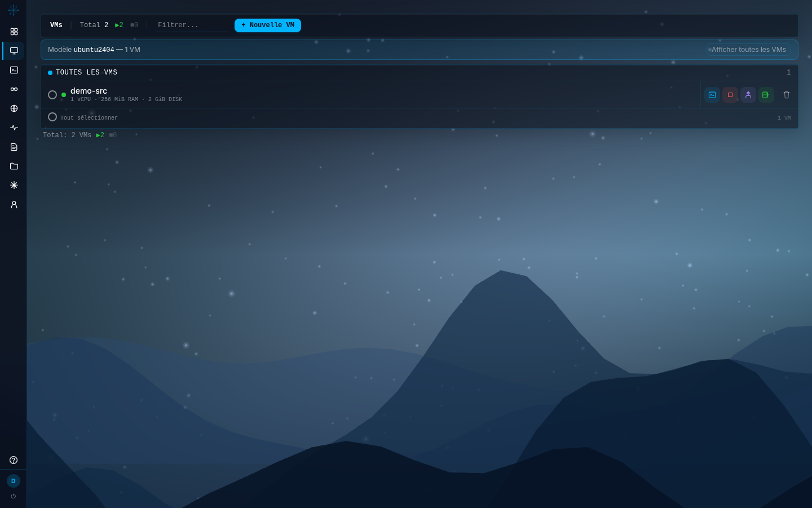
Task: Click the 'TOUTES LES VMS' group header
Action: [420, 73]
